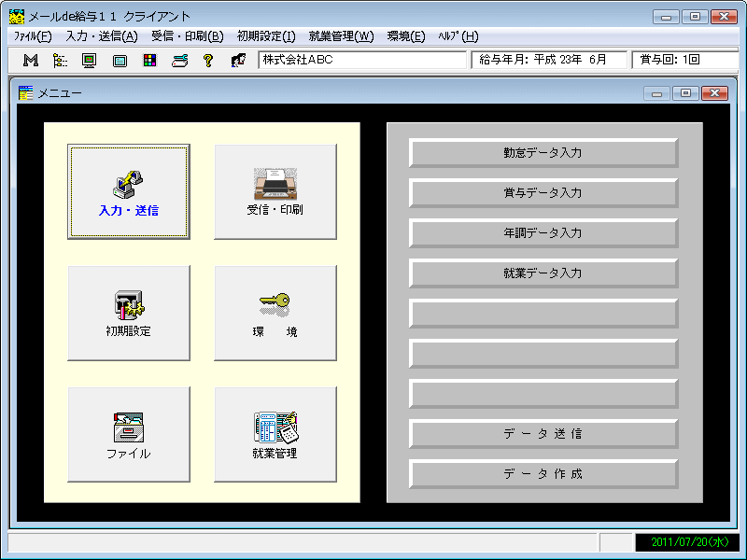The width and height of the screenshot is (747, 560).
Task: Open the 入力・送信 tile
Action: pyautogui.click(x=129, y=191)
